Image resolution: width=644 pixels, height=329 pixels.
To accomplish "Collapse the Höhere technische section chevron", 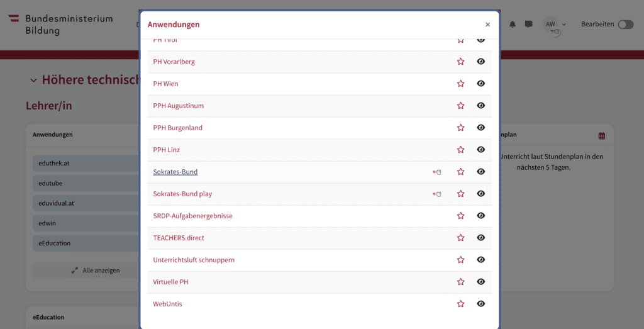I will (34, 81).
